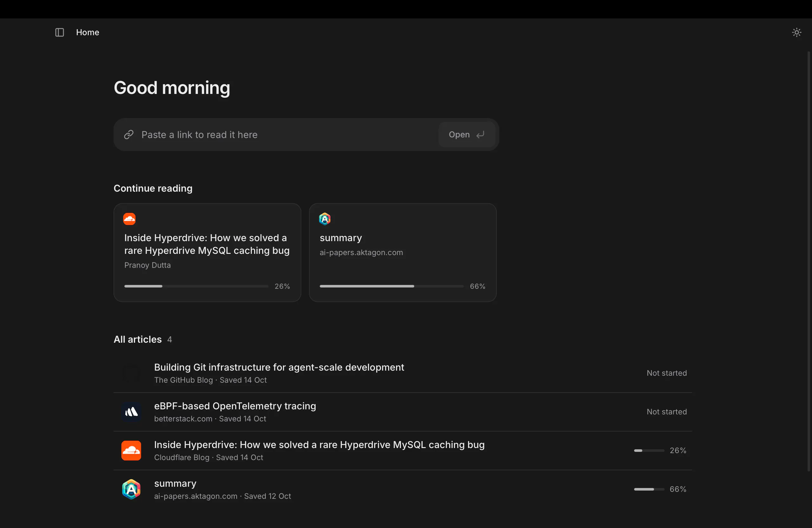Click Aktagon icon in summary card
The width and height of the screenshot is (812, 528).
click(x=325, y=219)
